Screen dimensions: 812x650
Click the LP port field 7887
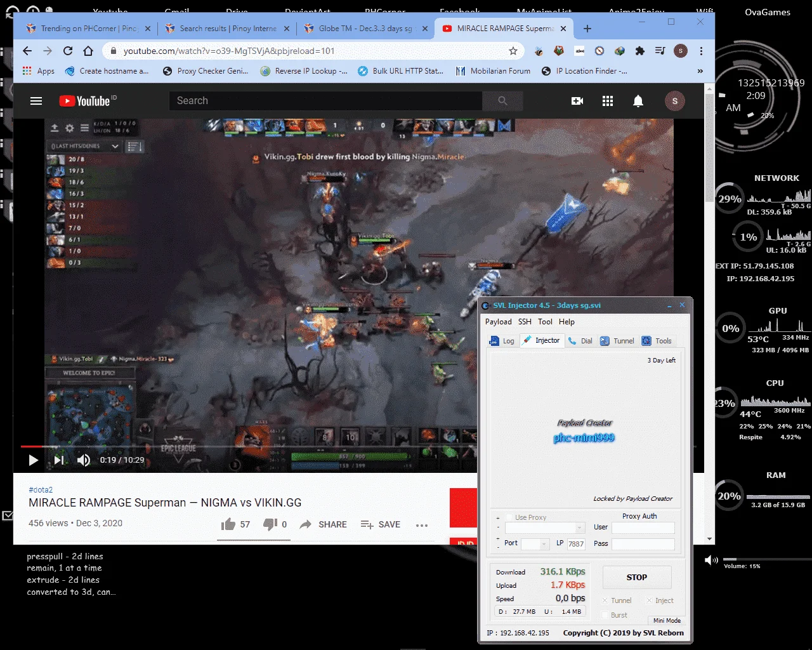coord(576,544)
